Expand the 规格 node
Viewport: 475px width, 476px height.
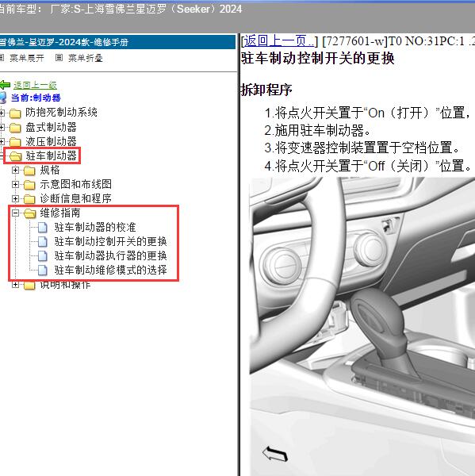coord(15,170)
